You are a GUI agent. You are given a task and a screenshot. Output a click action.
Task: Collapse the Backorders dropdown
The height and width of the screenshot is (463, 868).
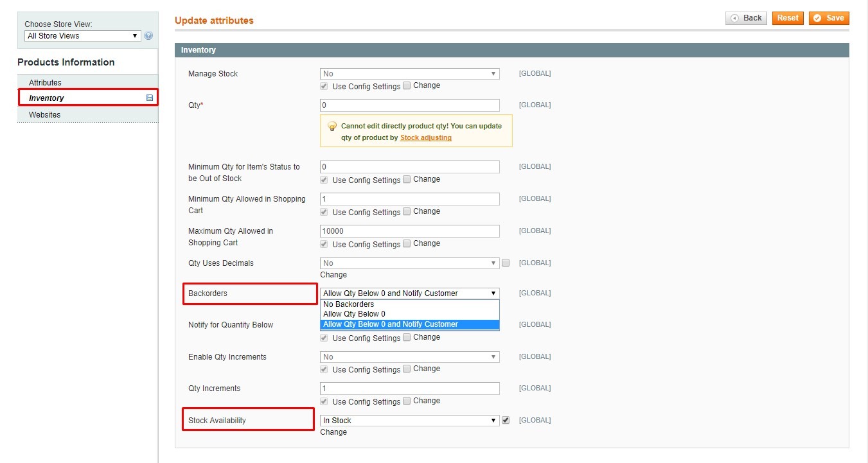coord(410,293)
